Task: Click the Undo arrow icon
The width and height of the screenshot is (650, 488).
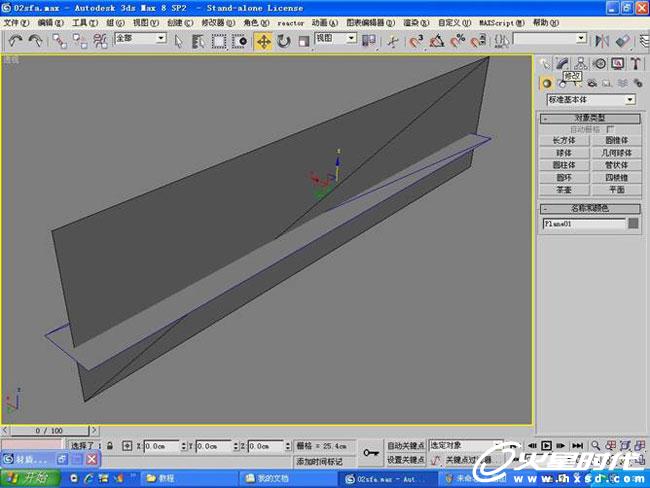Action: click(x=15, y=41)
